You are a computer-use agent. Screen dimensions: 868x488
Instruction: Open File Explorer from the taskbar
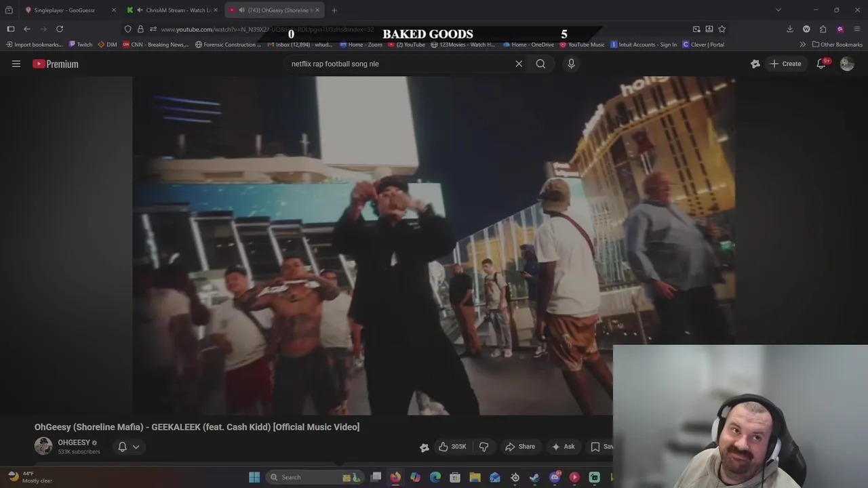[x=475, y=477]
